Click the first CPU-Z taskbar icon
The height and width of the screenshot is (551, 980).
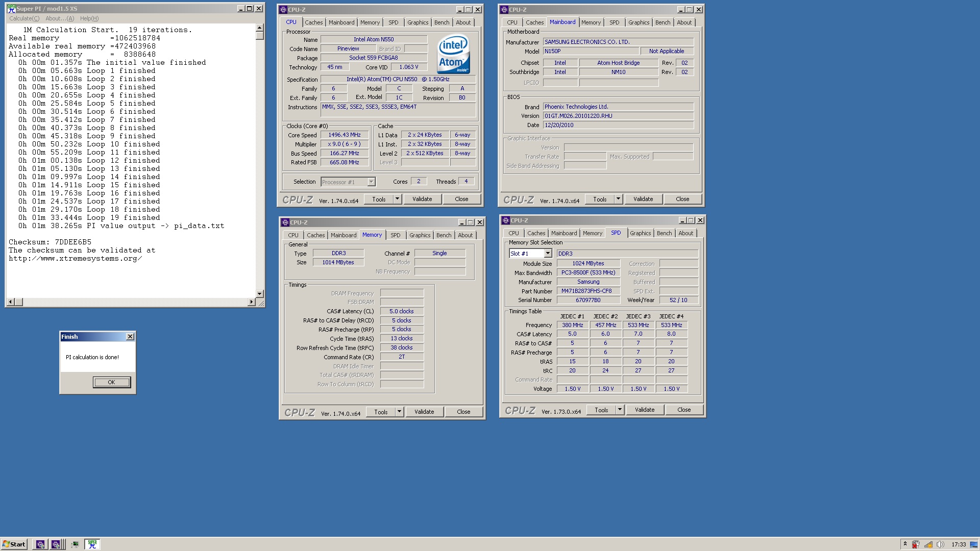click(x=40, y=544)
